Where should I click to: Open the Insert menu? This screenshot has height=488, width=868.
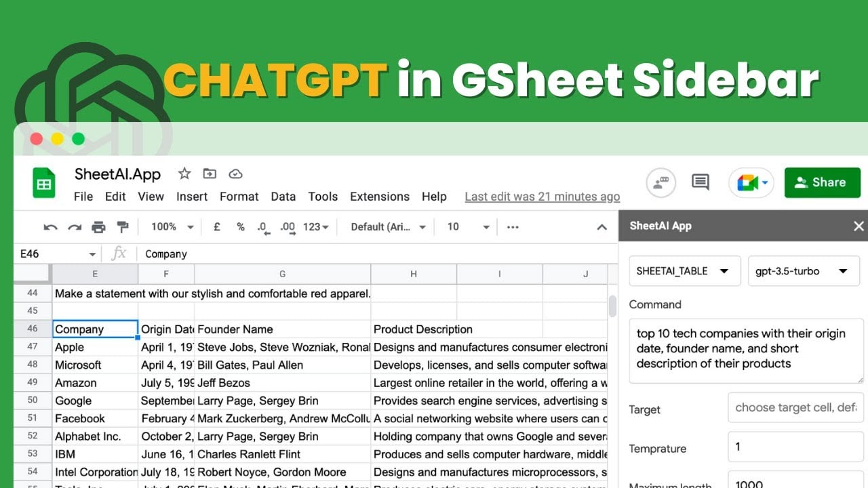coord(192,197)
